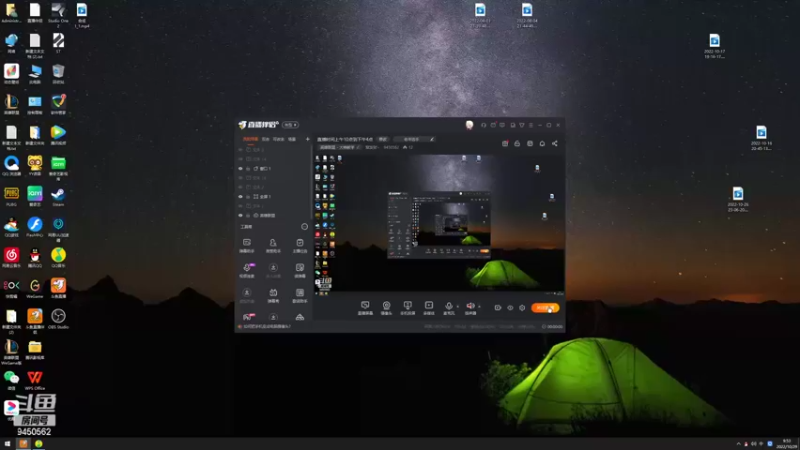The width and height of the screenshot is (800, 450).
Task: Click the taskbar clock
Action: point(789,444)
